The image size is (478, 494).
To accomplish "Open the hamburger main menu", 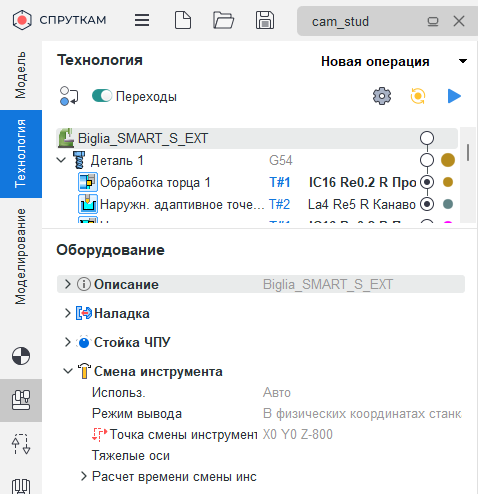I will pos(142,20).
